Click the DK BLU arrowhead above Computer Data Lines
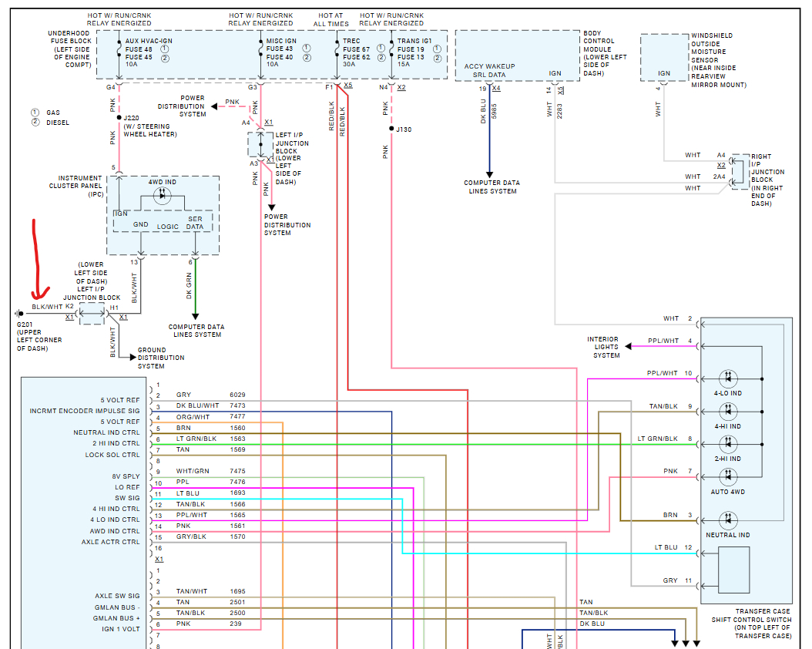Screen dimensions: 812x649 [x=489, y=174]
